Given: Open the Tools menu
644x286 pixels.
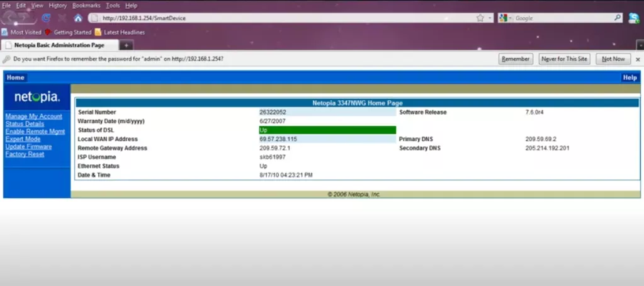Looking at the screenshot, I should [x=113, y=6].
